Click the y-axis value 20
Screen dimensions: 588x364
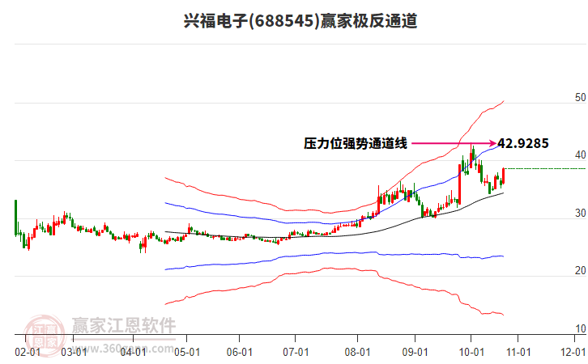(580, 270)
